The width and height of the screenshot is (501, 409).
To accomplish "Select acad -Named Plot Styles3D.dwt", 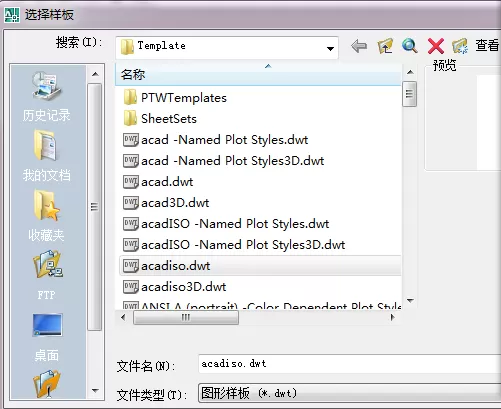I will (233, 161).
